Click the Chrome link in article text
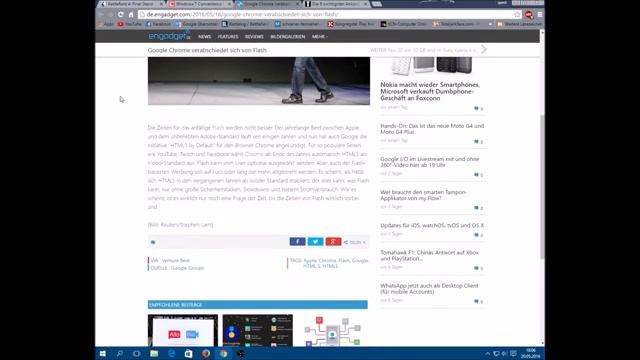The width and height of the screenshot is (640, 360). click(254, 154)
